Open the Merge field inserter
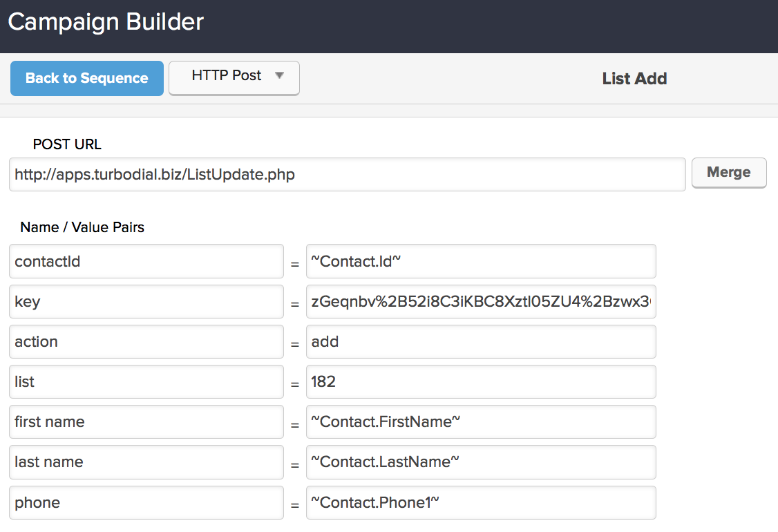778x532 pixels. (729, 173)
